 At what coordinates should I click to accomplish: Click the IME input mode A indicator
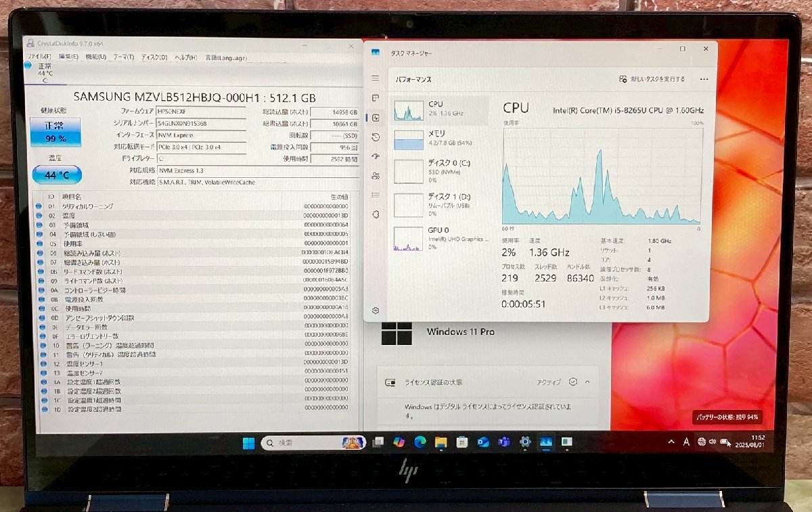click(686, 442)
